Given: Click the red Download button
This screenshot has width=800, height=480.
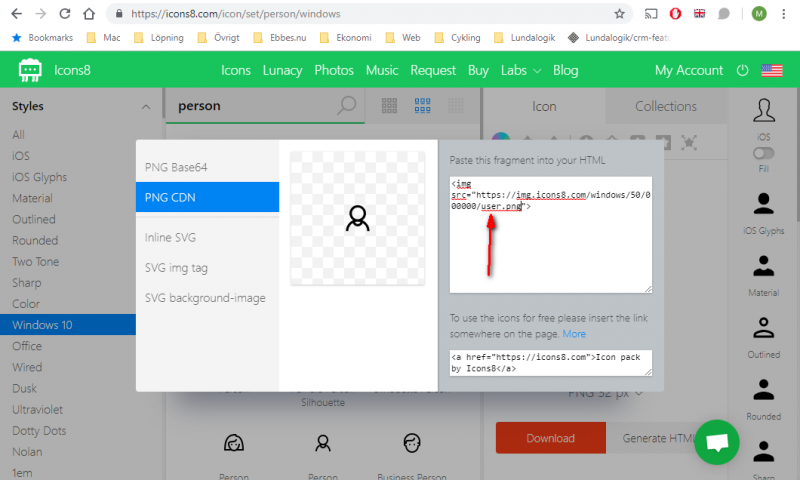Looking at the screenshot, I should coord(551,438).
